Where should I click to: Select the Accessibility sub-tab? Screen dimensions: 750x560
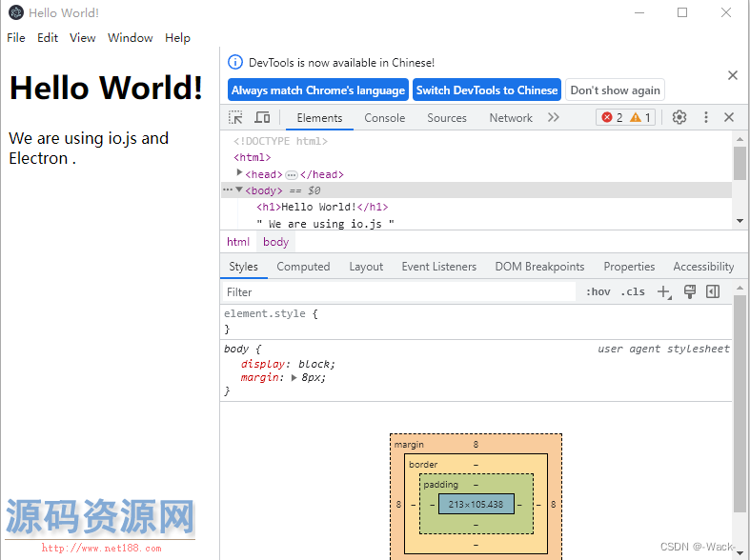(x=703, y=267)
